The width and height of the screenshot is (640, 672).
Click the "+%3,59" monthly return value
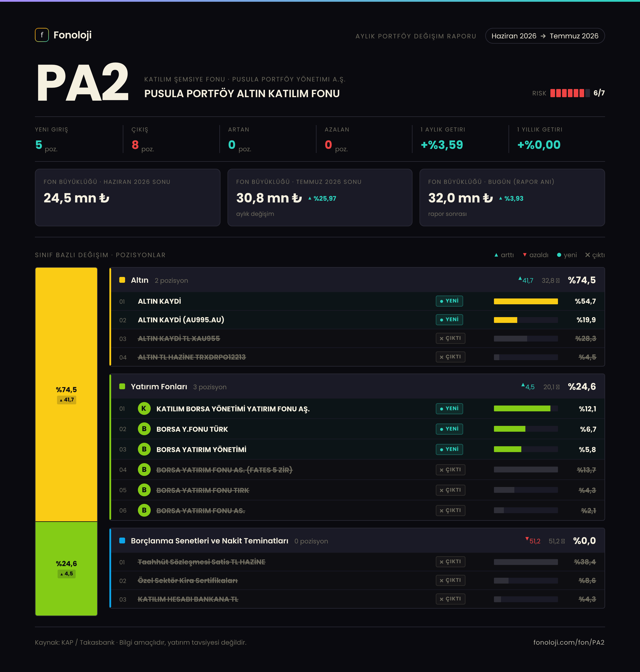[x=442, y=145]
